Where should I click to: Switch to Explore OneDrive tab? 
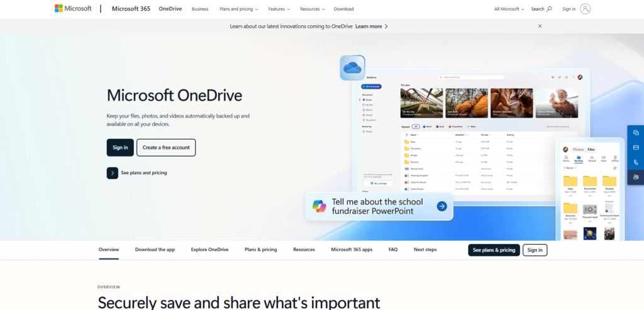coord(209,250)
